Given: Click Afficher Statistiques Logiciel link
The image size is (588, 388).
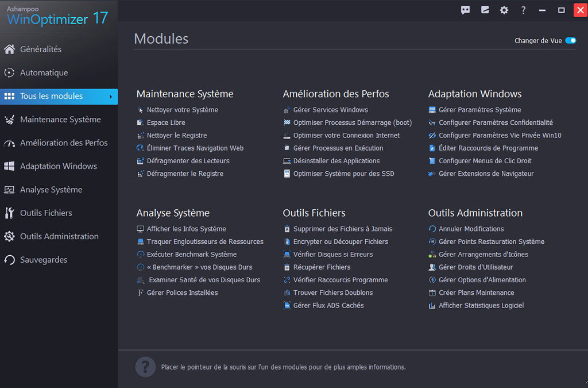Looking at the screenshot, I should [x=481, y=306].
